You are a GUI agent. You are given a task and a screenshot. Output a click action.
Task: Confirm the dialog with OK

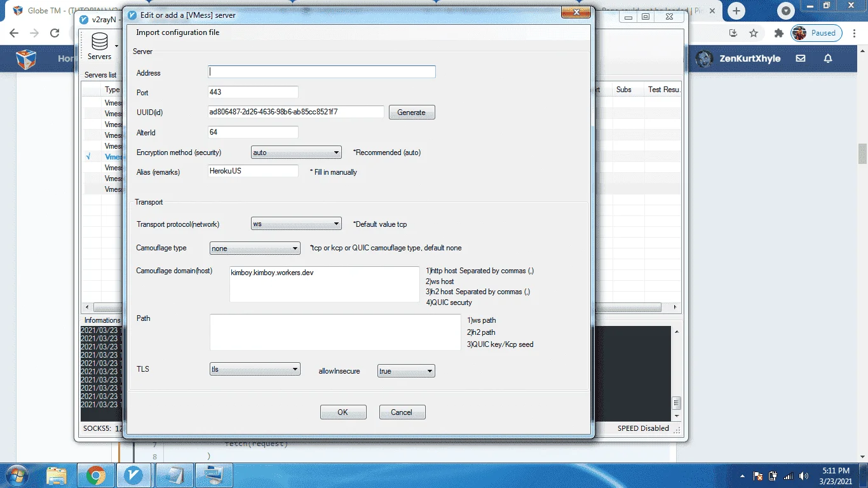343,412
